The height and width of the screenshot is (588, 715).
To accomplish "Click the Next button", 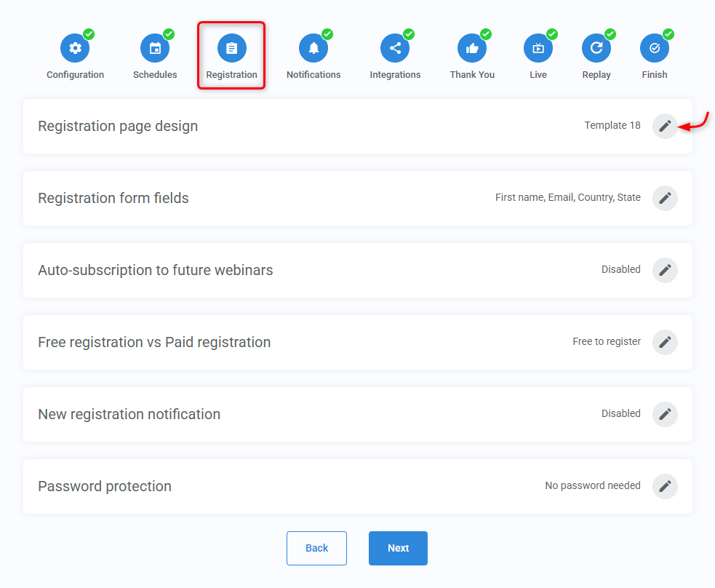I will 398,548.
